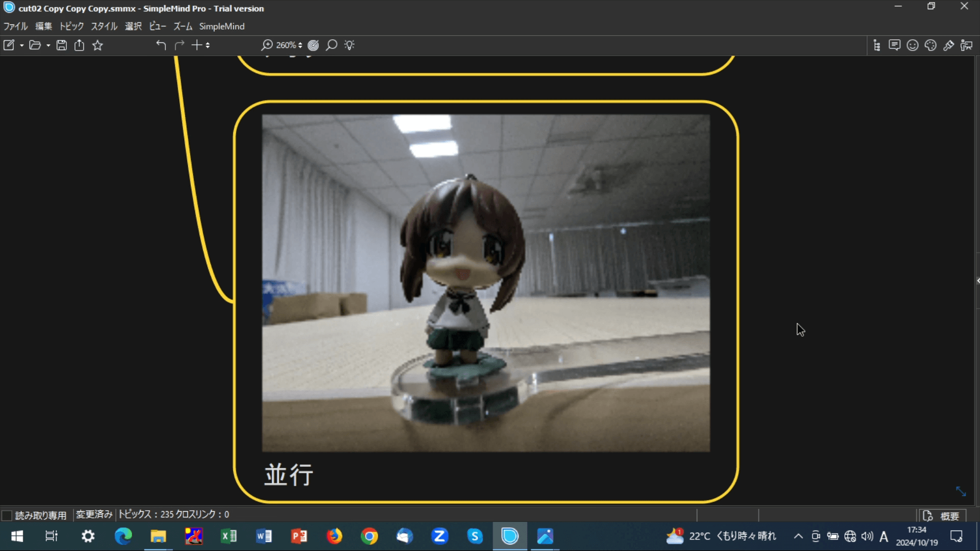The image size is (980, 551).
Task: Click the blue resize handle arrow
Action: point(961,491)
